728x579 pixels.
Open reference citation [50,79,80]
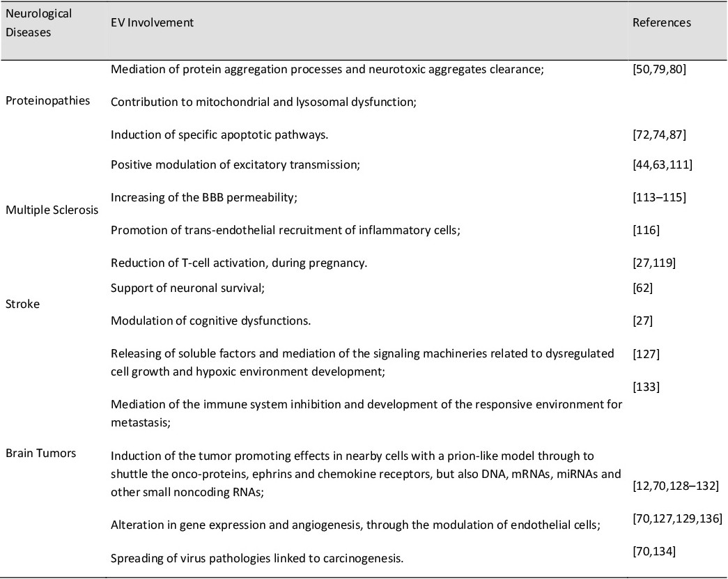(659, 70)
